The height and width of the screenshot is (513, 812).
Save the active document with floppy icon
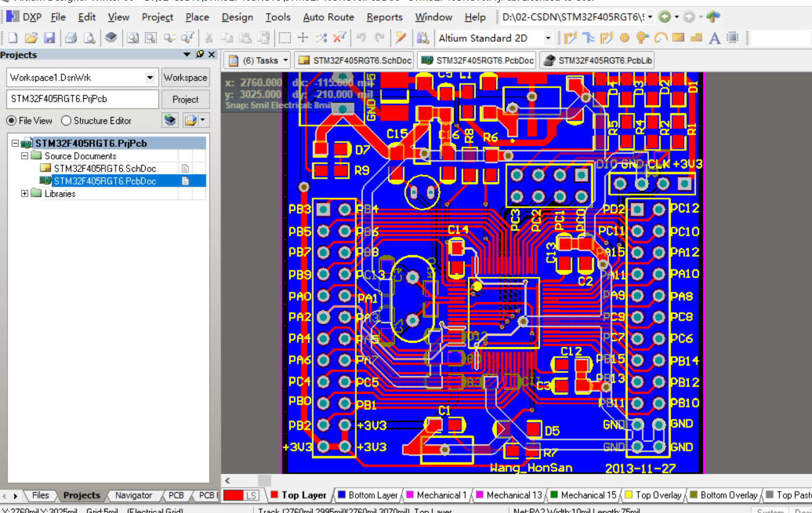tap(49, 38)
